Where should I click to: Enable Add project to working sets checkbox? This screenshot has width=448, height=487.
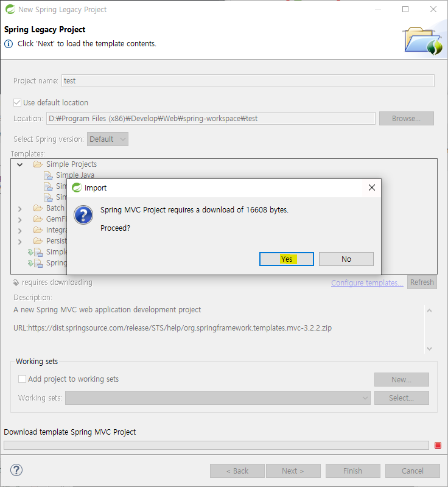tap(22, 379)
